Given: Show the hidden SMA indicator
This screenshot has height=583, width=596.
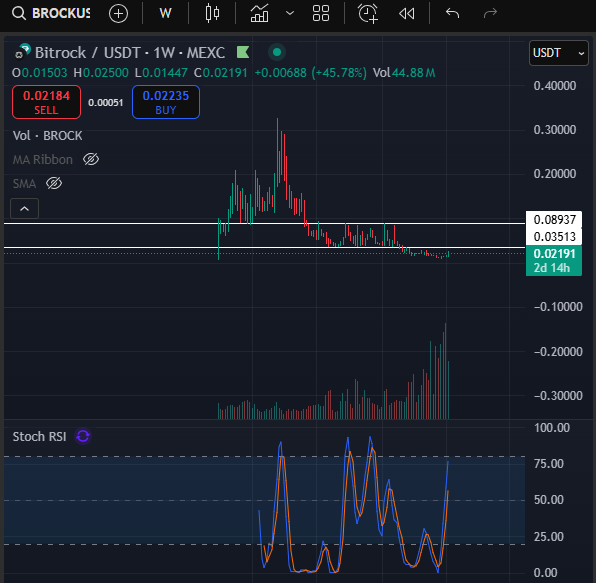Looking at the screenshot, I should click(x=54, y=183).
